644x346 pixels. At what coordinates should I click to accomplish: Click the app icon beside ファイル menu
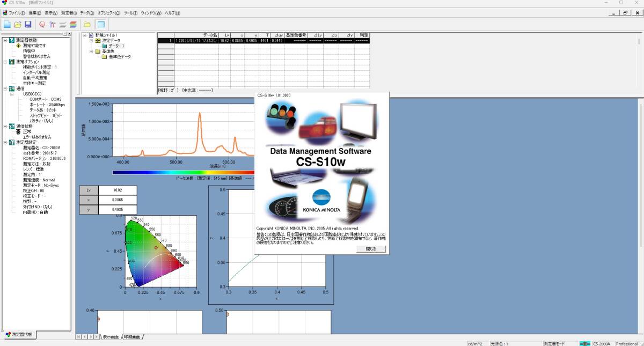4,13
